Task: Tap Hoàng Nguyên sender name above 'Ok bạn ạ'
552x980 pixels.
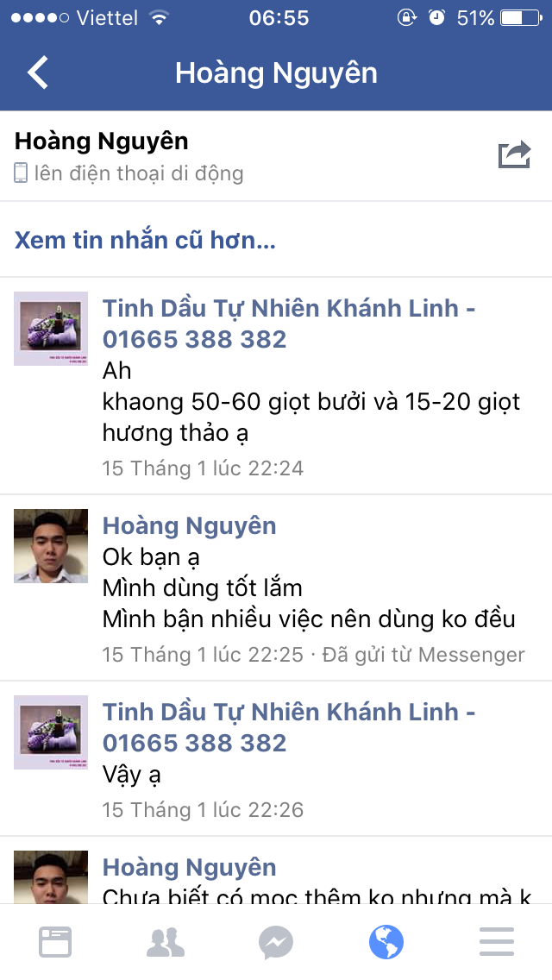Action: (190, 525)
